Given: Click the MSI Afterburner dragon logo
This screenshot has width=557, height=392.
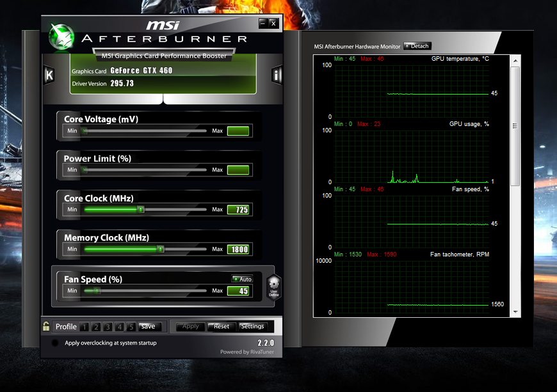Looking at the screenshot, I should coord(61,37).
